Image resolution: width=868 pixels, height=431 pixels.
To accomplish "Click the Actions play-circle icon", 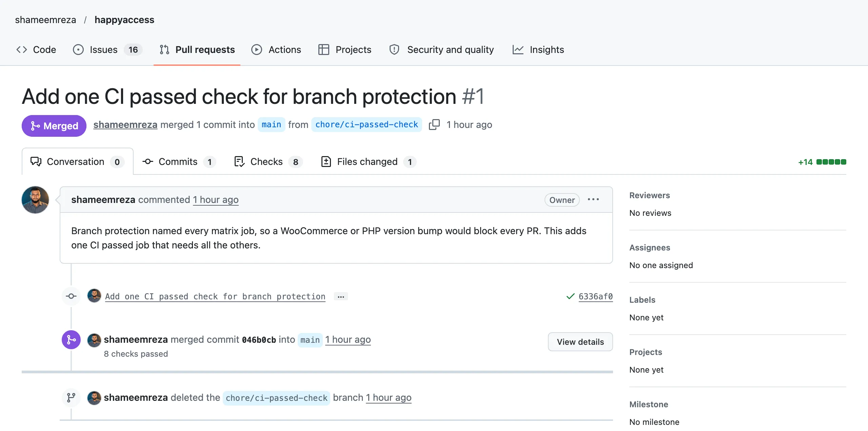I will 257,50.
